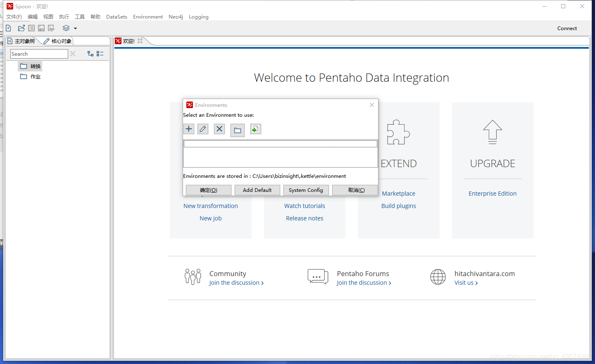This screenshot has width=595, height=364.
Task: Delete the environment with the X icon
Action: tap(219, 129)
